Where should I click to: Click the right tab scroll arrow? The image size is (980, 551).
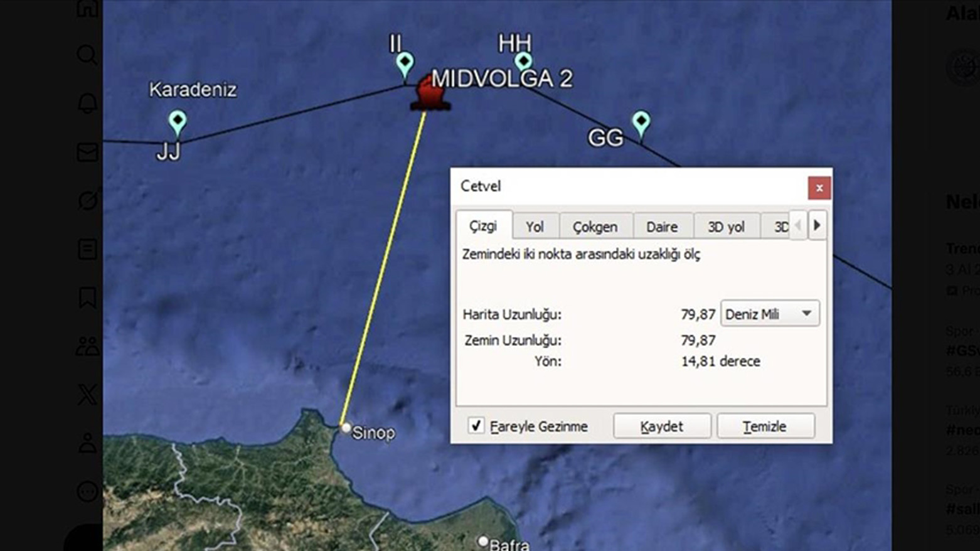coord(818,225)
